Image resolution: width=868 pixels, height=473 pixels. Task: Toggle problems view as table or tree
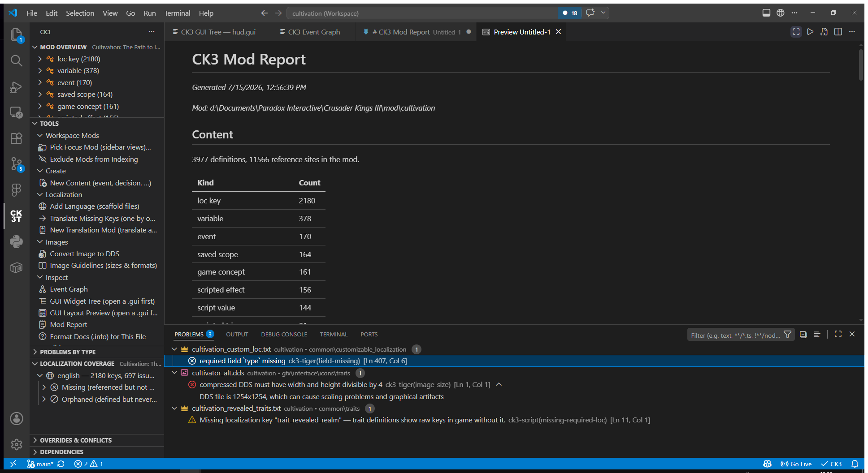coord(817,335)
